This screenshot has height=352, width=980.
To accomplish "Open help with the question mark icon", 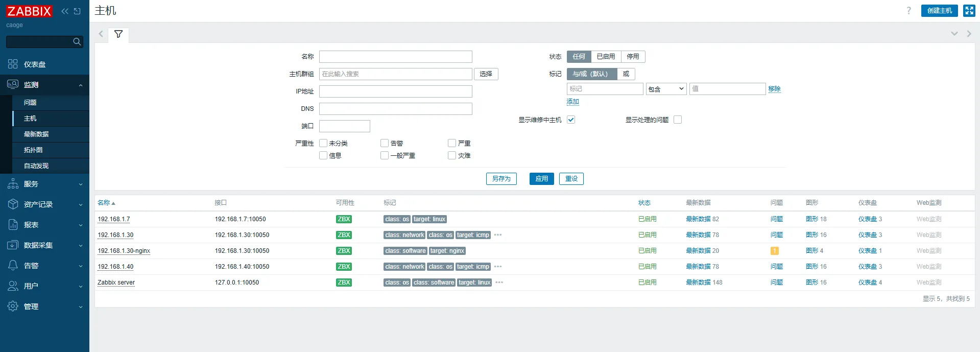I will point(909,11).
